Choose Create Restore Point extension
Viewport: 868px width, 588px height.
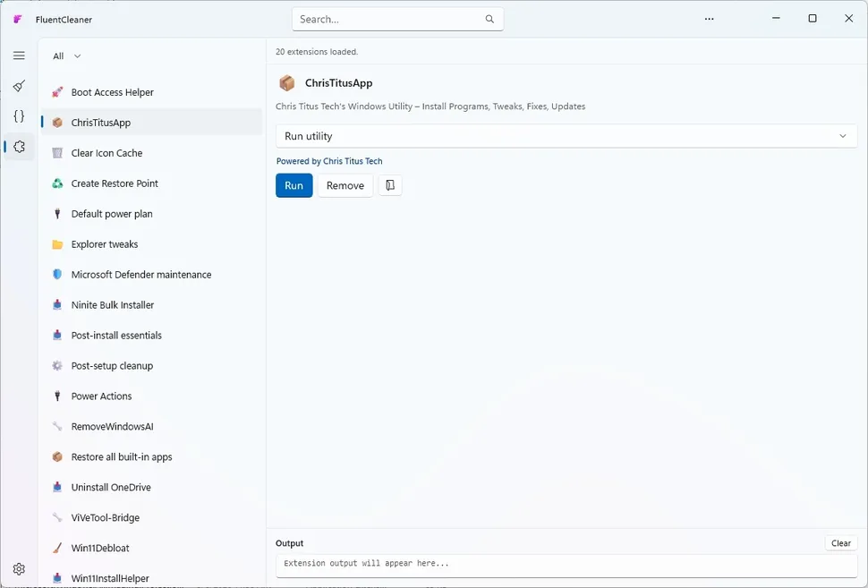(152, 183)
